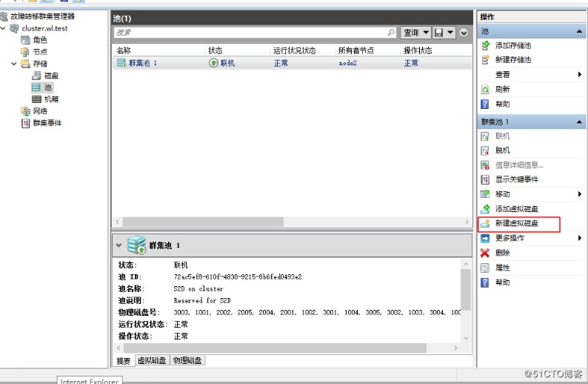This screenshot has width=588, height=384.
Task: Click the 刷新 refresh icon
Action: 485,90
